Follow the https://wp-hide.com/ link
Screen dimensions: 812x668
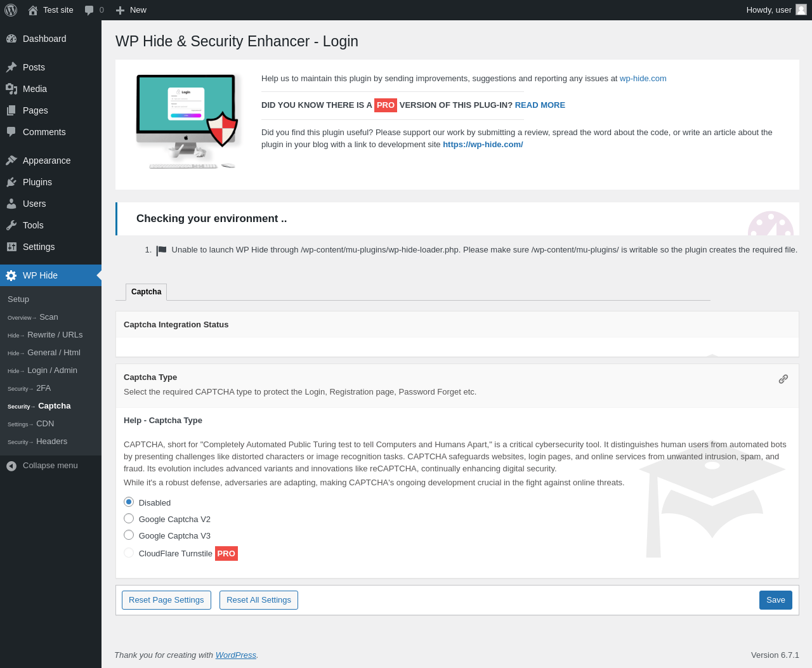[483, 145]
